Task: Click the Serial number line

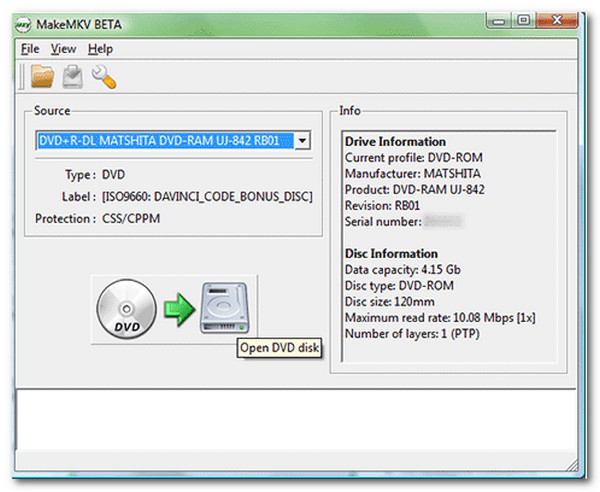Action: [404, 222]
